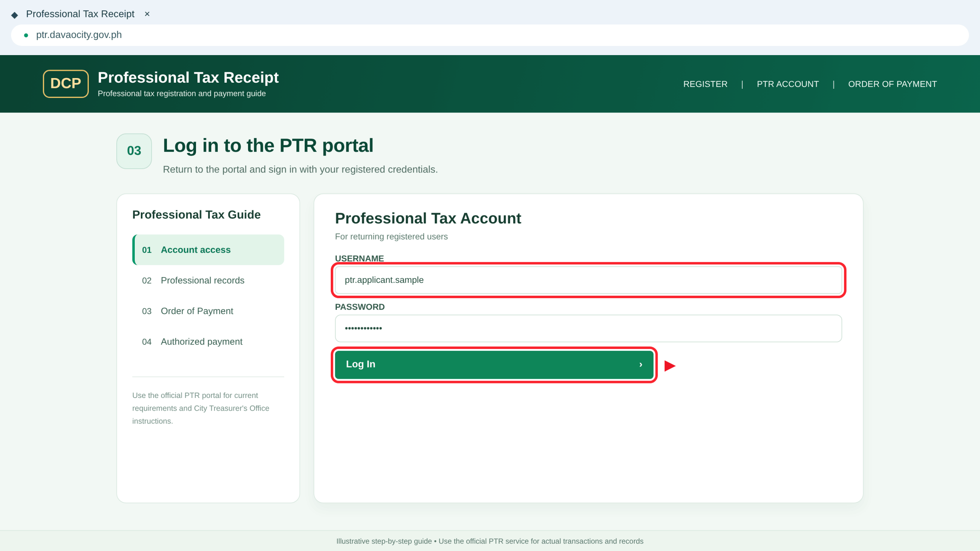Image resolution: width=980 pixels, height=551 pixels.
Task: Click the Password input field
Action: tap(588, 328)
